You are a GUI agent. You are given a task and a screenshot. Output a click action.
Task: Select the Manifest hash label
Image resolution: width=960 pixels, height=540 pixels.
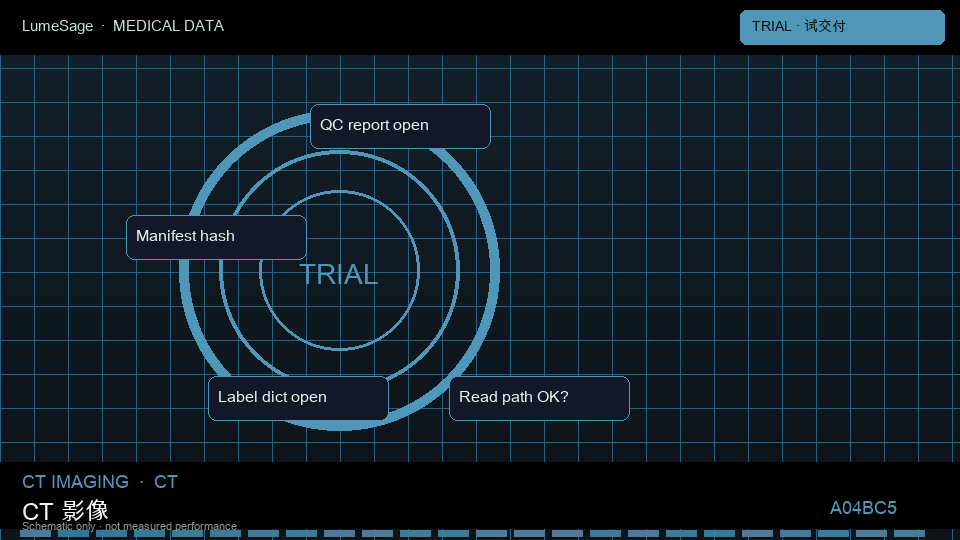pyautogui.click(x=216, y=237)
